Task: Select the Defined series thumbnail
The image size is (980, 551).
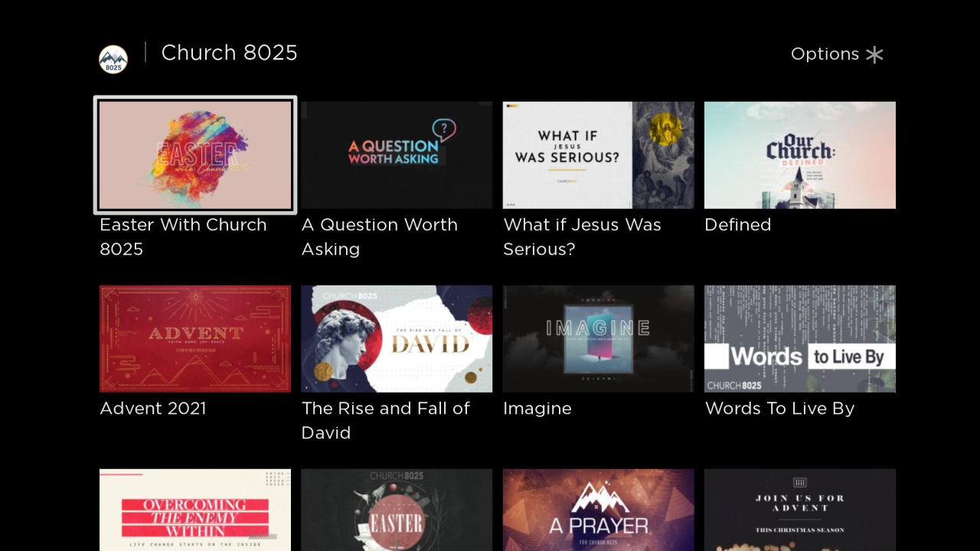Action: [799, 155]
